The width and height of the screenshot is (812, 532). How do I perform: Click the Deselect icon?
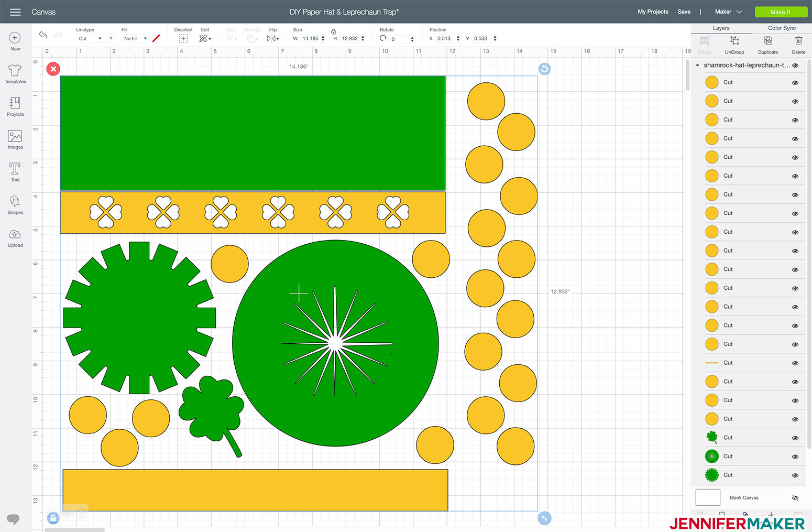click(x=183, y=39)
